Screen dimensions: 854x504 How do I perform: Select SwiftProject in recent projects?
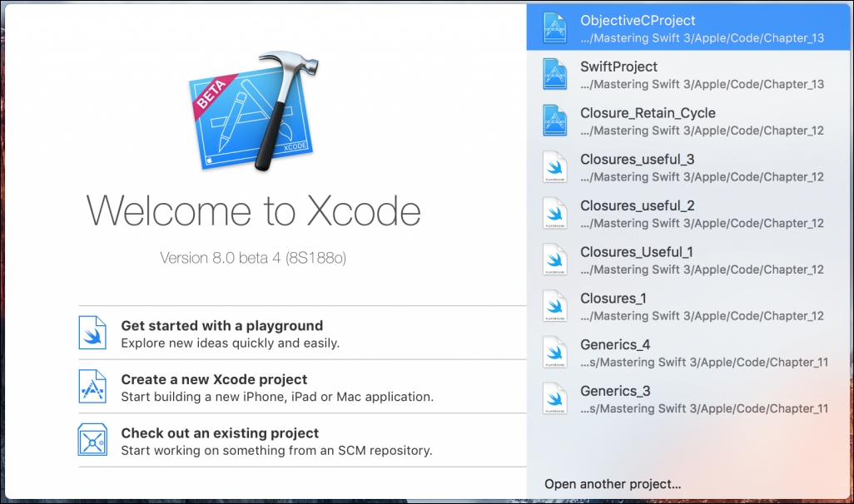pos(688,75)
